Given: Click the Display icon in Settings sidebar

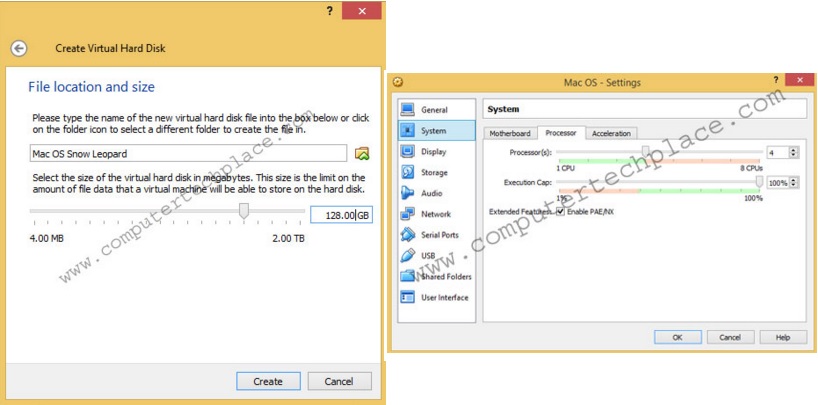Looking at the screenshot, I should [x=407, y=151].
